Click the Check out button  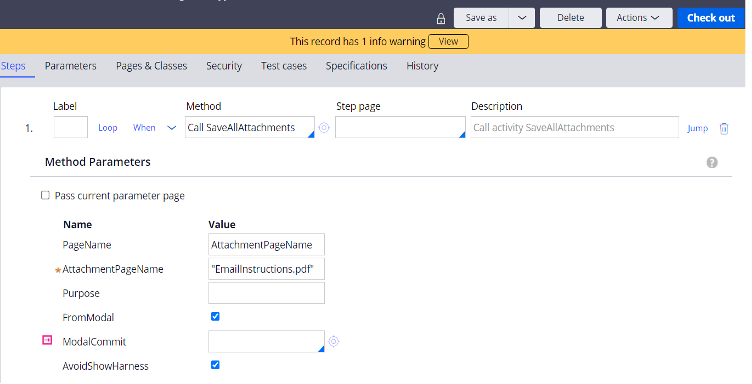[x=711, y=18]
